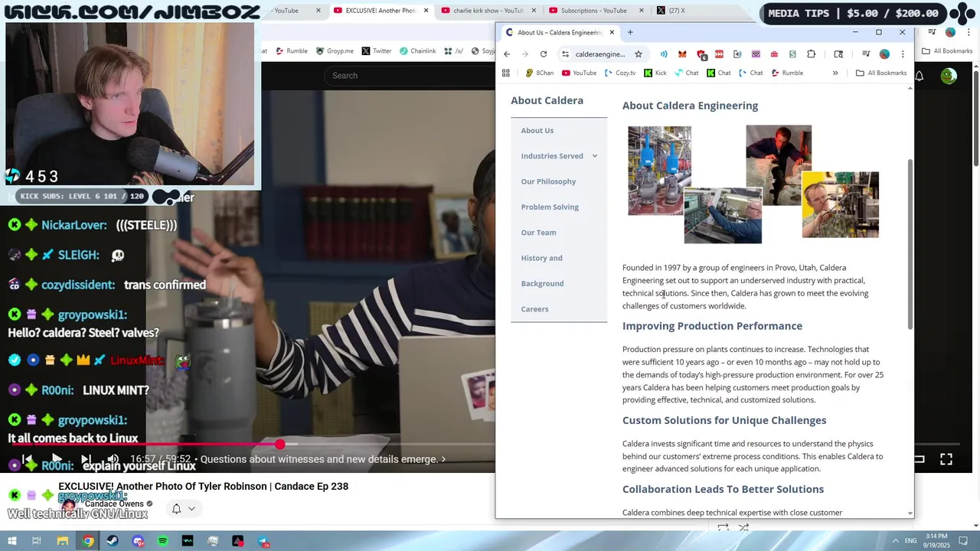Open the Cozy.tv bookmark
The image size is (980, 551).
(620, 73)
